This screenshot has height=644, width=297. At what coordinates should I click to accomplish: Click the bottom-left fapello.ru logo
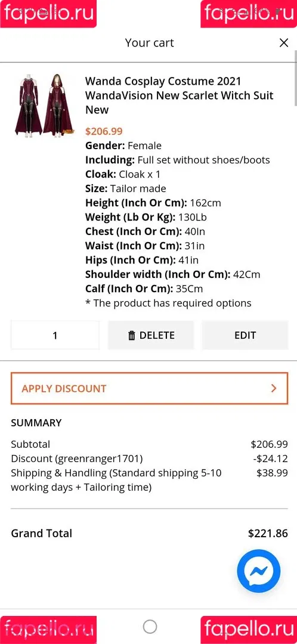click(48, 630)
